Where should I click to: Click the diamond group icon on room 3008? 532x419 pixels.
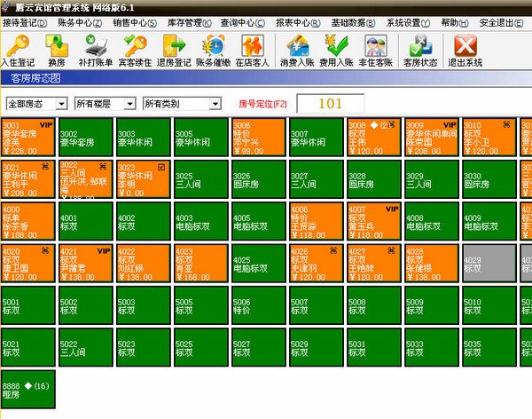[374, 125]
